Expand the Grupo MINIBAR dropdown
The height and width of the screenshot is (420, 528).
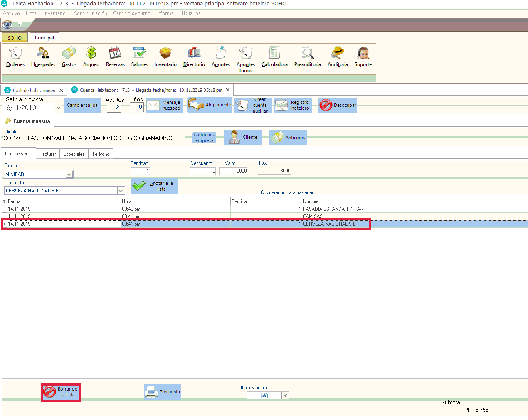tap(69, 174)
